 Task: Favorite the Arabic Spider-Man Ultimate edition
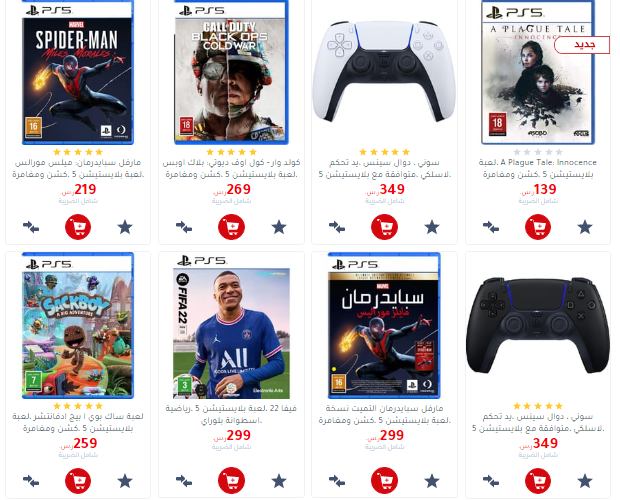coord(432,481)
